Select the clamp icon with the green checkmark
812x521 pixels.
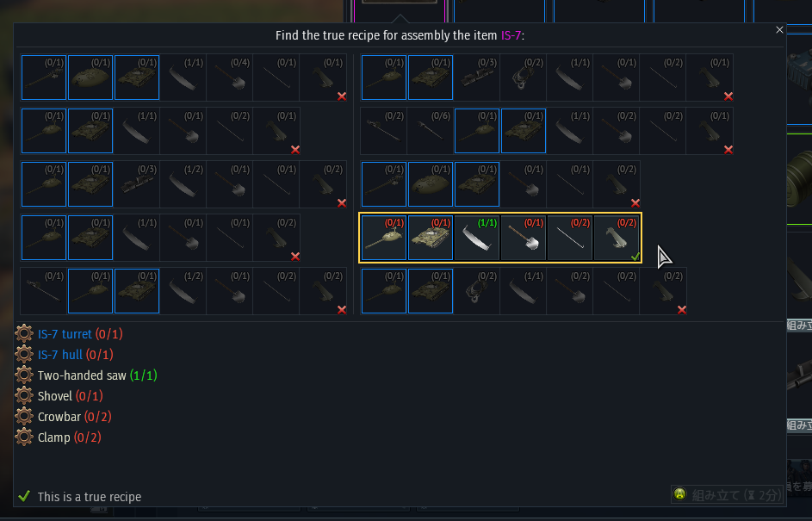coord(617,238)
